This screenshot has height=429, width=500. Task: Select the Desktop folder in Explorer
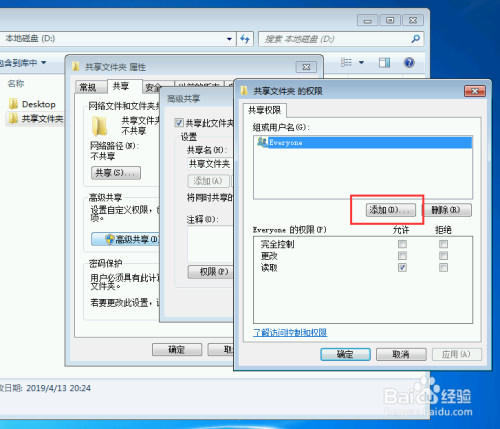32,104
